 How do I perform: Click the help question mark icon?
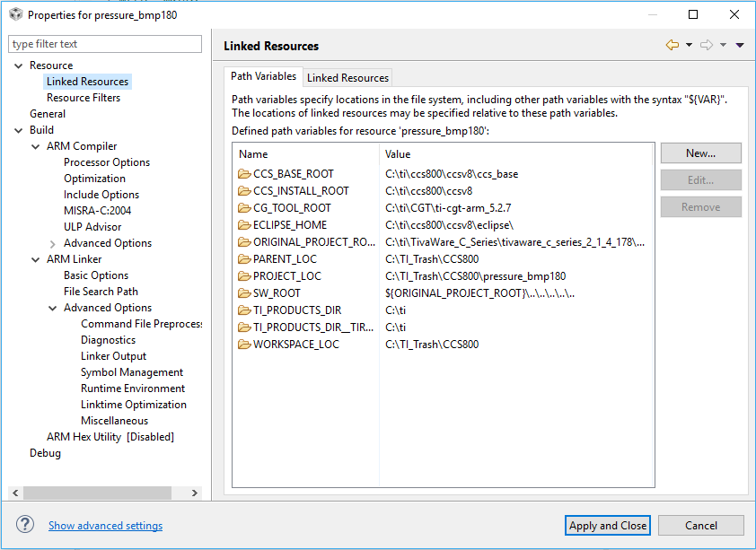(25, 525)
